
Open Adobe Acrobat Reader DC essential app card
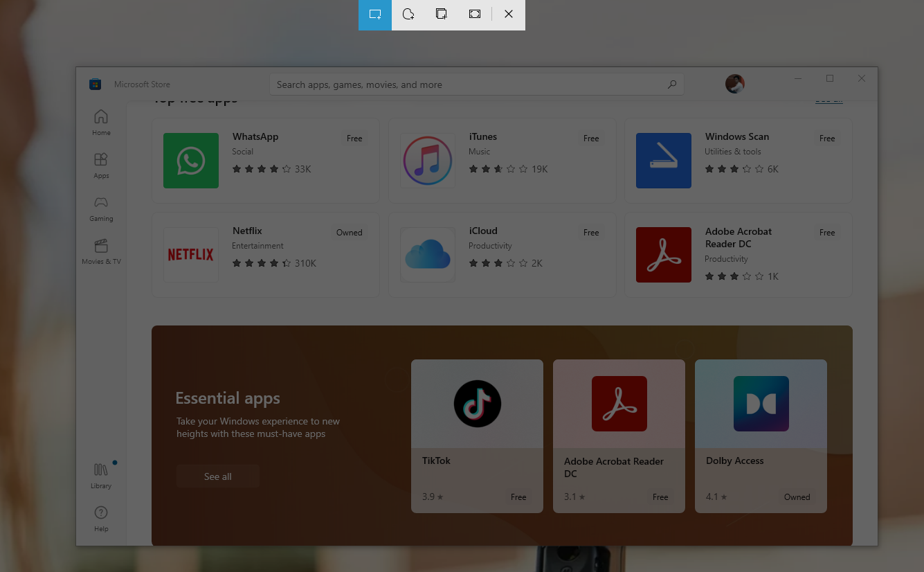(x=619, y=436)
